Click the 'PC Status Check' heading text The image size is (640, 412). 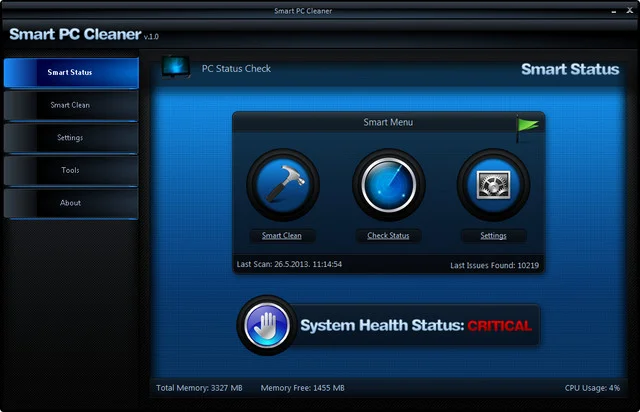236,69
